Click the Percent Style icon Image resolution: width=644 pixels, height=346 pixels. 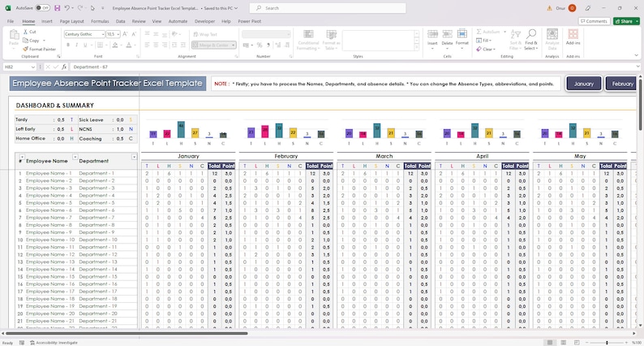tap(260, 45)
